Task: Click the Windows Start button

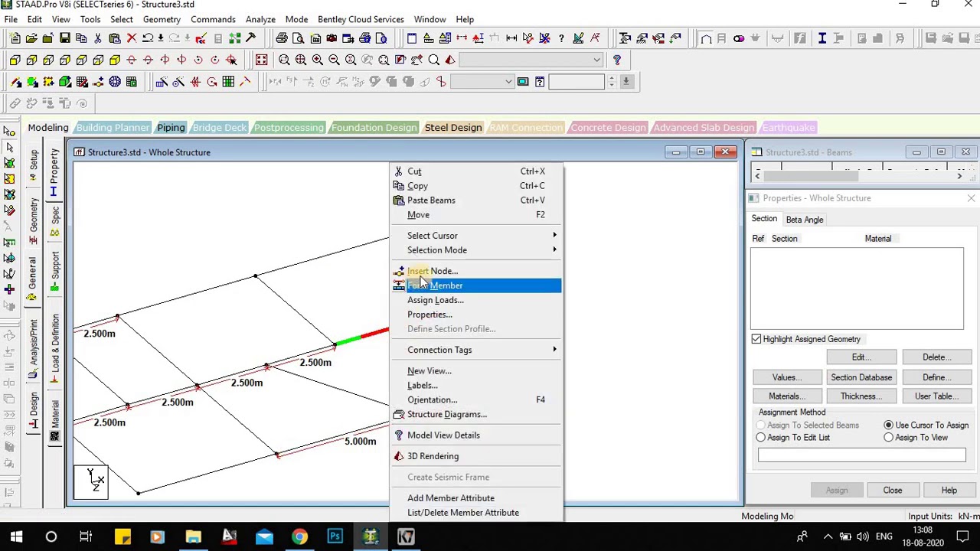Action: tap(16, 536)
